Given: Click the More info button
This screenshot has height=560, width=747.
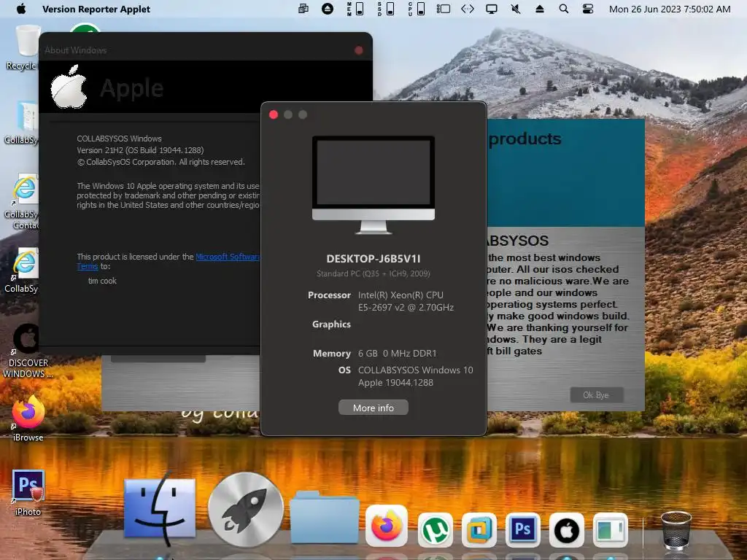Looking at the screenshot, I should (373, 408).
